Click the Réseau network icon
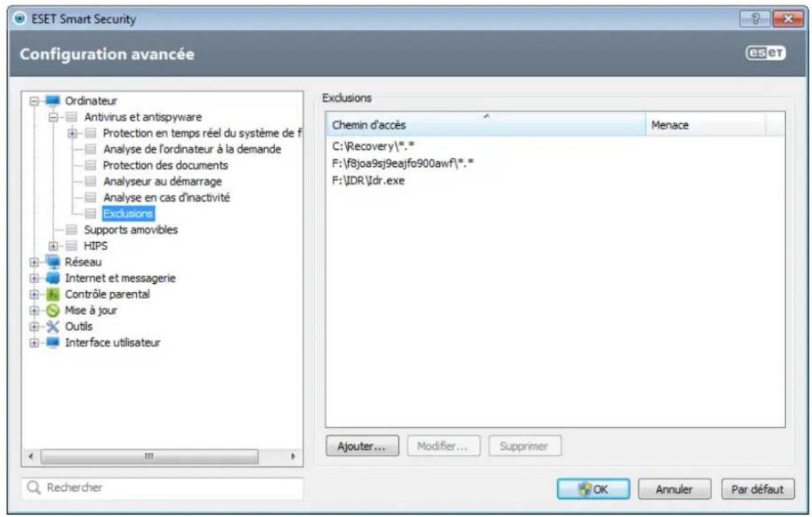The width and height of the screenshot is (812, 517). (52, 262)
